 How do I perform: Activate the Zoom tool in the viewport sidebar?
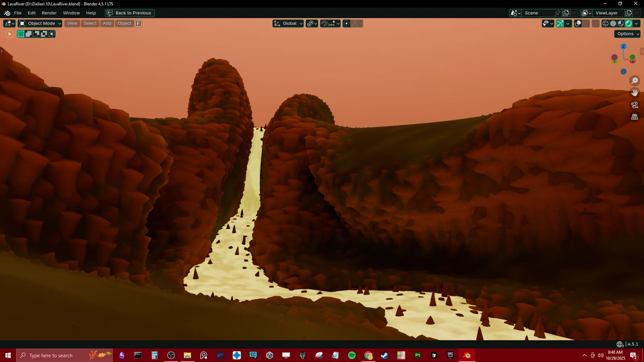pos(635,80)
